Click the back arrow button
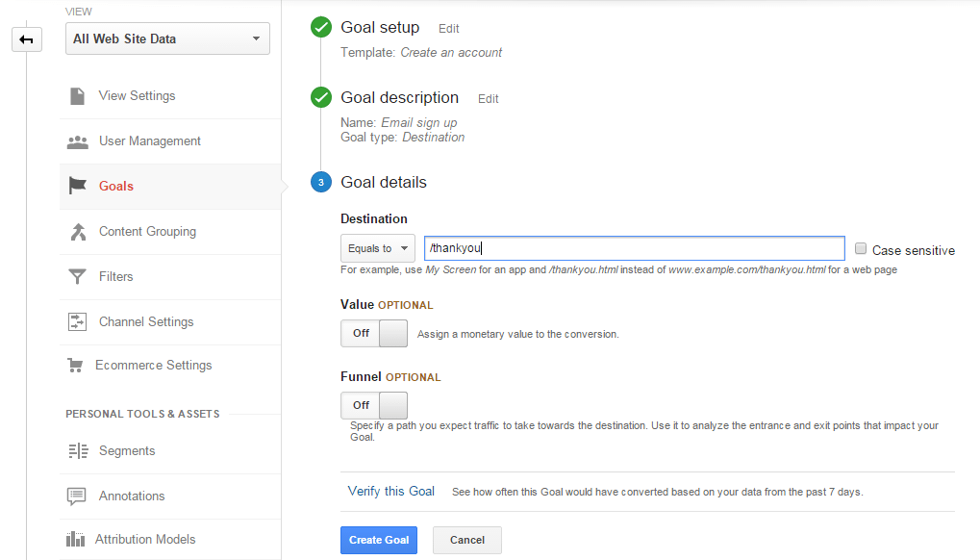The width and height of the screenshot is (980, 560). click(x=26, y=39)
